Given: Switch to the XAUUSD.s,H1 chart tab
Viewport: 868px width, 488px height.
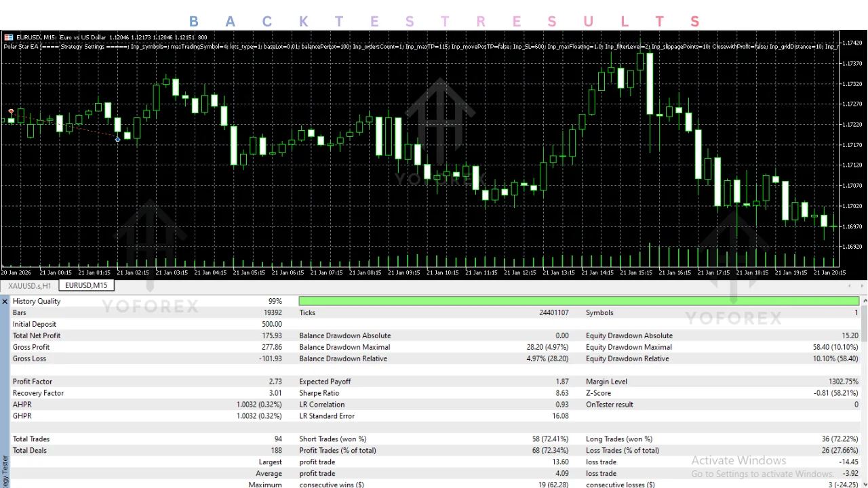Looking at the screenshot, I should coord(30,286).
